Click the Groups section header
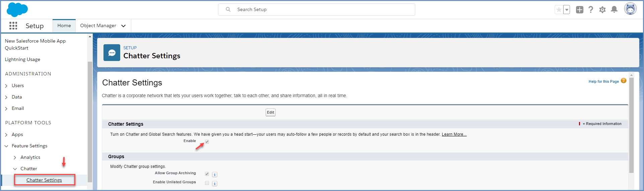The height and width of the screenshot is (191, 644). pos(116,156)
